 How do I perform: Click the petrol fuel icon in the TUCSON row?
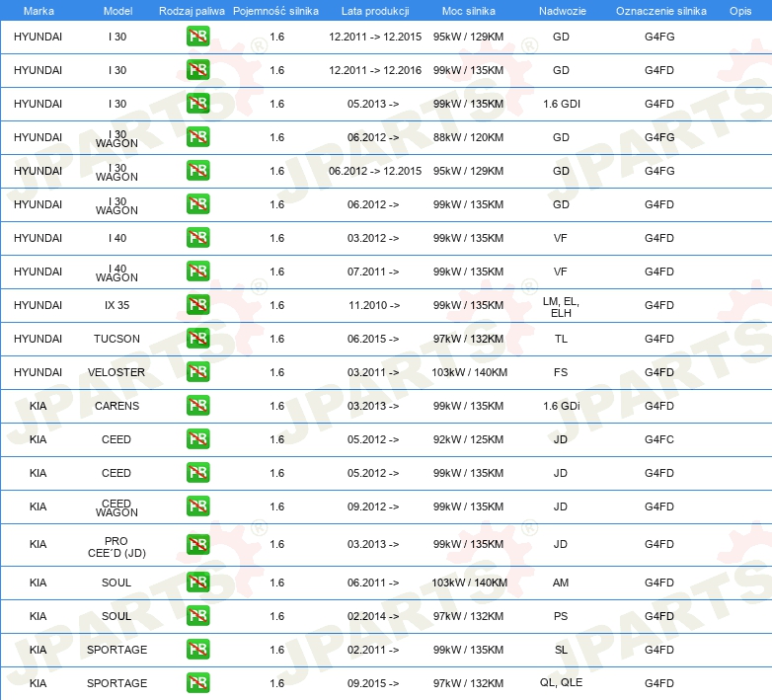[x=197, y=339]
